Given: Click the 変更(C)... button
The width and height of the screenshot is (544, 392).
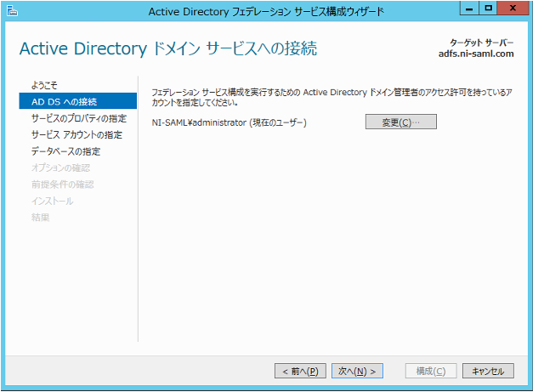Looking at the screenshot, I should click(x=400, y=122).
